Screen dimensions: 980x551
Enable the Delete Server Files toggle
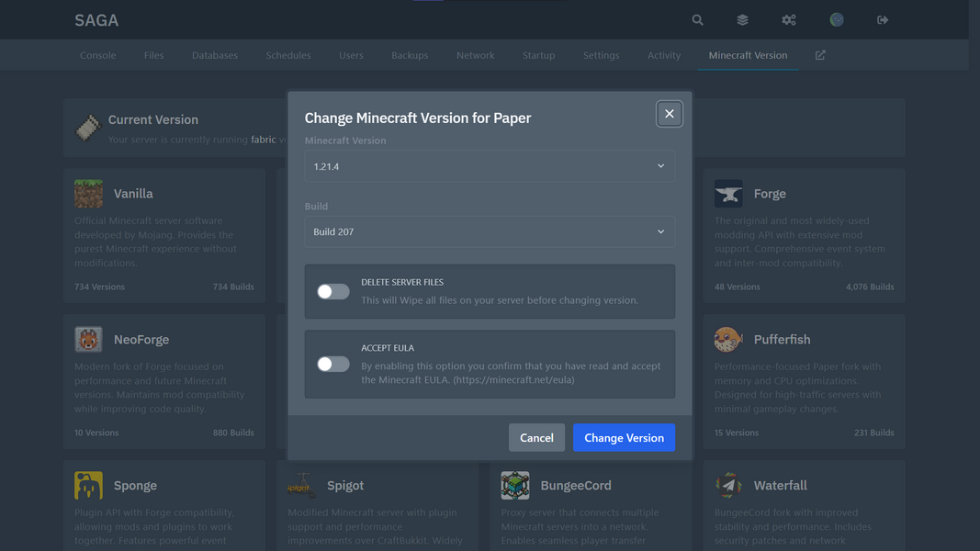pos(333,292)
